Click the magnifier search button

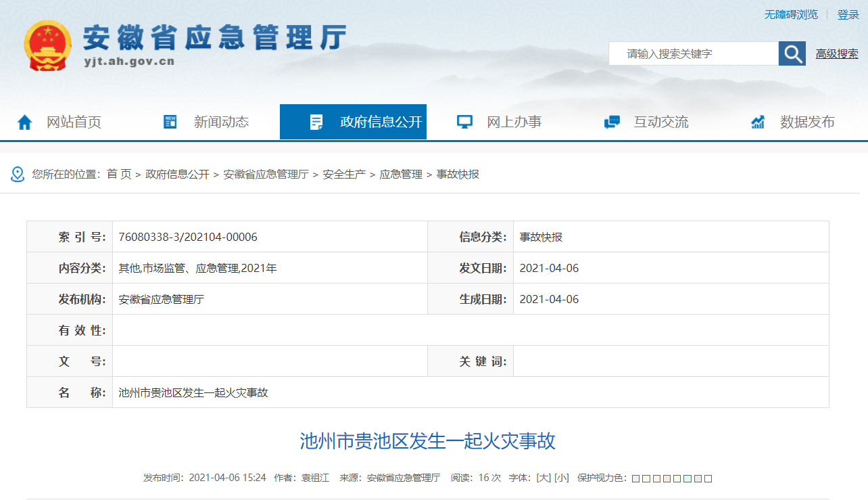point(792,53)
